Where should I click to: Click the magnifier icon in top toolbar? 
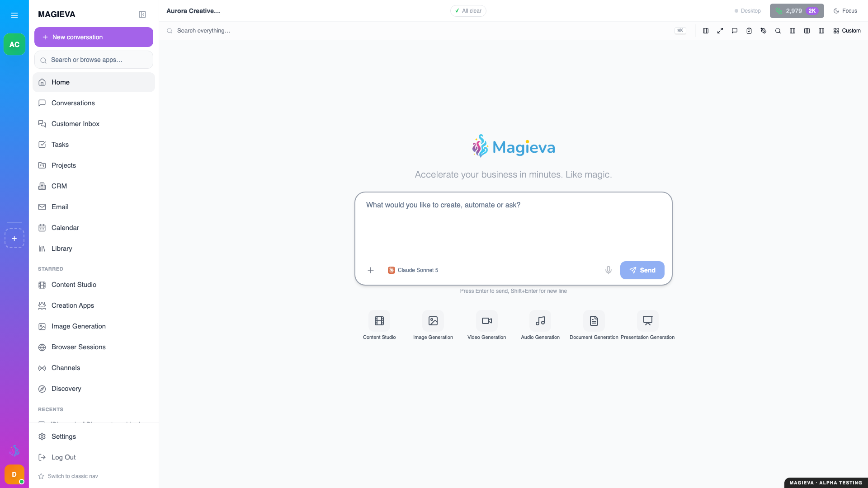click(778, 31)
